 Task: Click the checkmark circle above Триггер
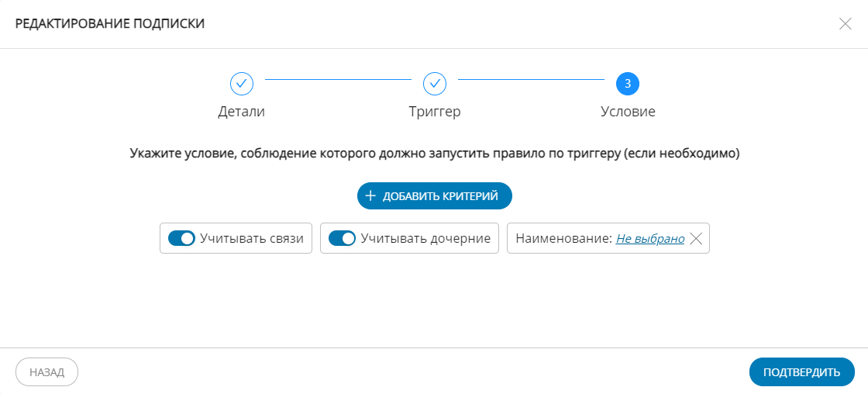(x=435, y=83)
